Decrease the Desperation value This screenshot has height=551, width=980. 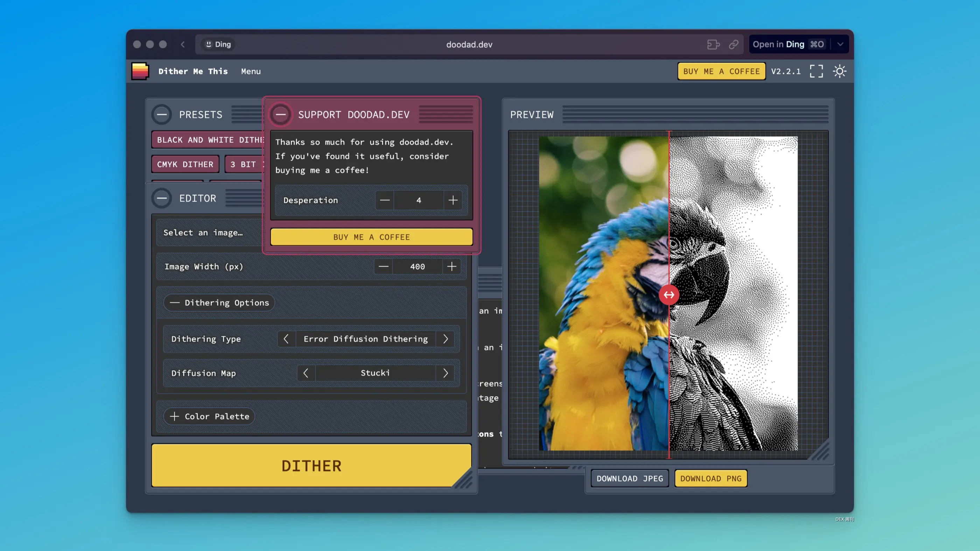pyautogui.click(x=385, y=200)
